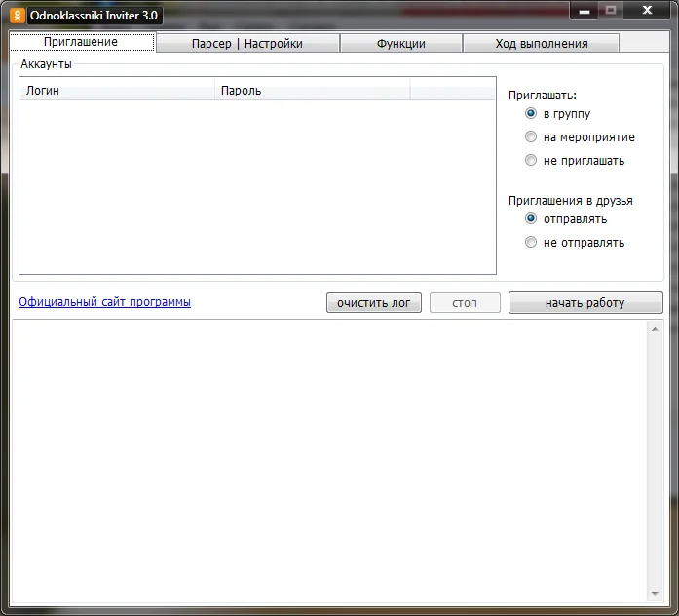Image resolution: width=679 pixels, height=616 pixels.
Task: Click the Odnoklassniki app icon in title bar
Action: (x=17, y=16)
